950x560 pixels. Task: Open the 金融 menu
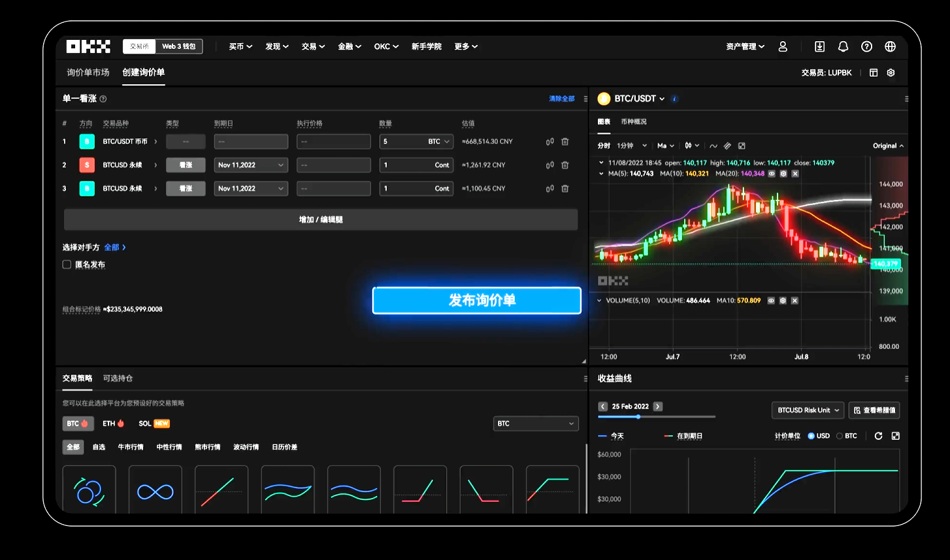click(350, 46)
